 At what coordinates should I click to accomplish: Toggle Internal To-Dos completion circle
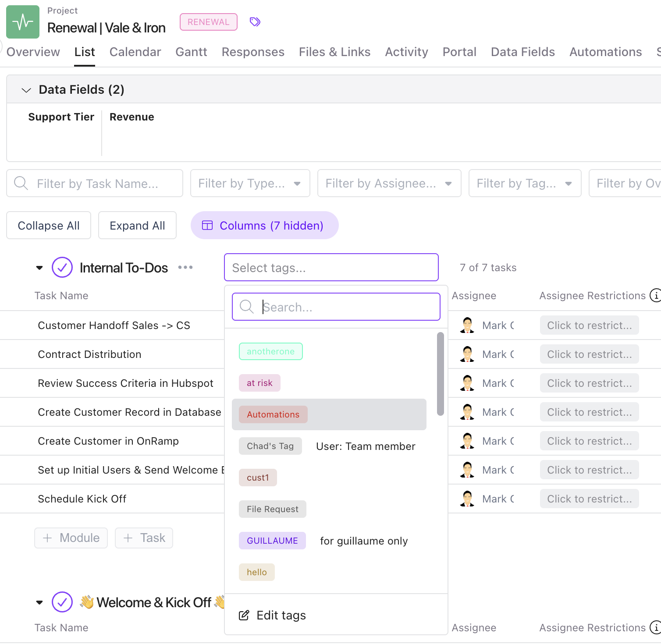pos(62,267)
